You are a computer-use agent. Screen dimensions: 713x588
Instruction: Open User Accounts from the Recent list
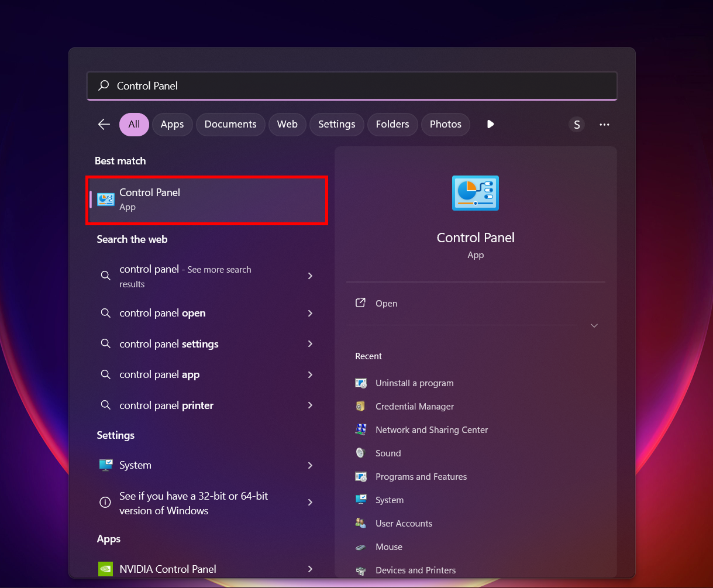click(x=404, y=523)
